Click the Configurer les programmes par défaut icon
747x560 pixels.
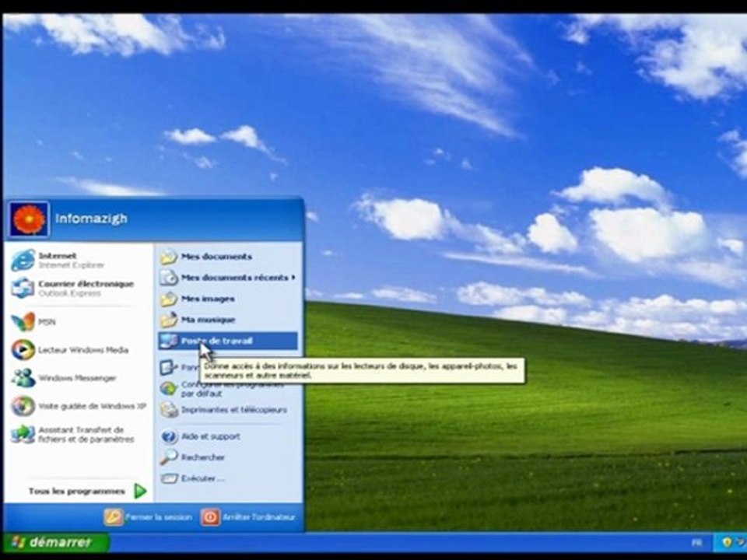tap(169, 389)
